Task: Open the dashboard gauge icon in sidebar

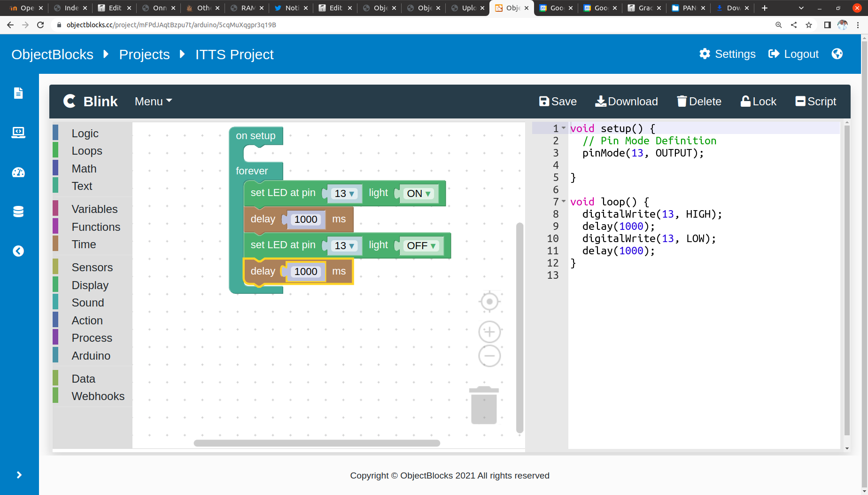Action: pos(18,173)
